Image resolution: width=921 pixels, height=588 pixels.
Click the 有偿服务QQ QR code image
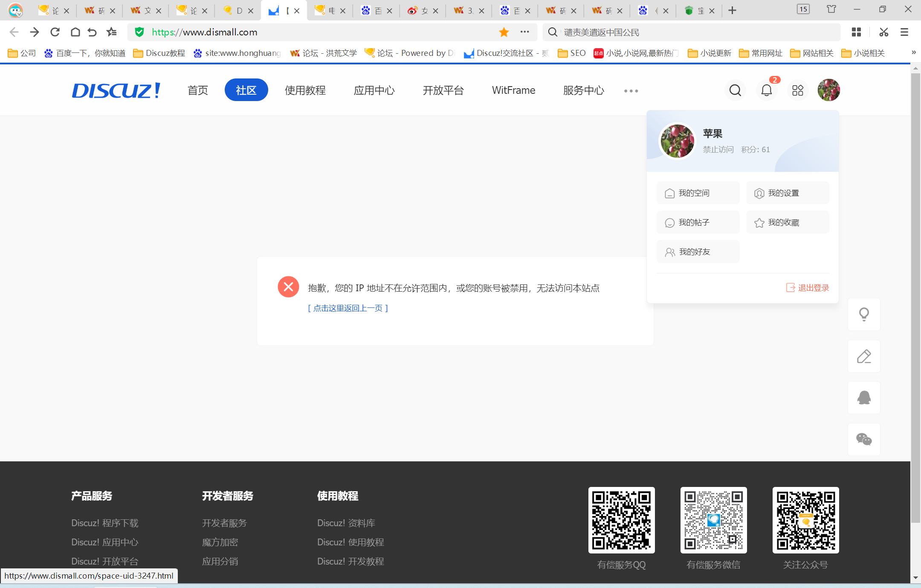click(x=621, y=520)
